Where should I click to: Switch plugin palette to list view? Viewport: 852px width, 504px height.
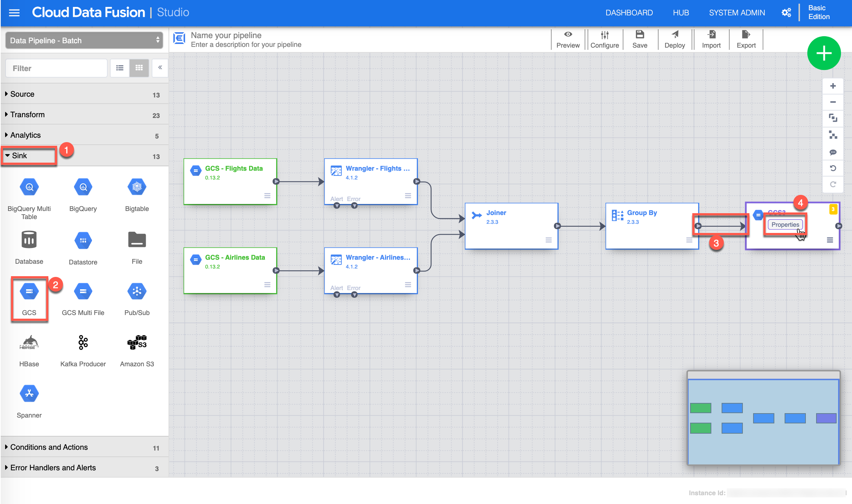tap(120, 68)
